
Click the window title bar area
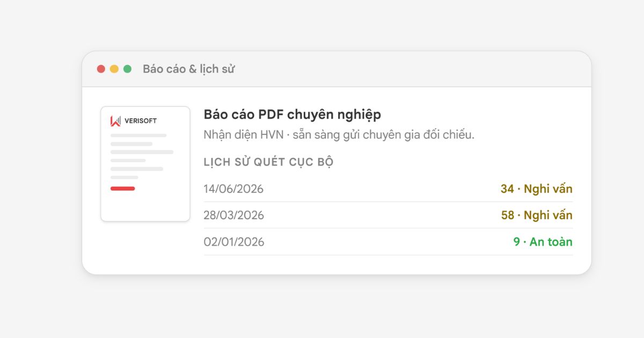(x=336, y=69)
